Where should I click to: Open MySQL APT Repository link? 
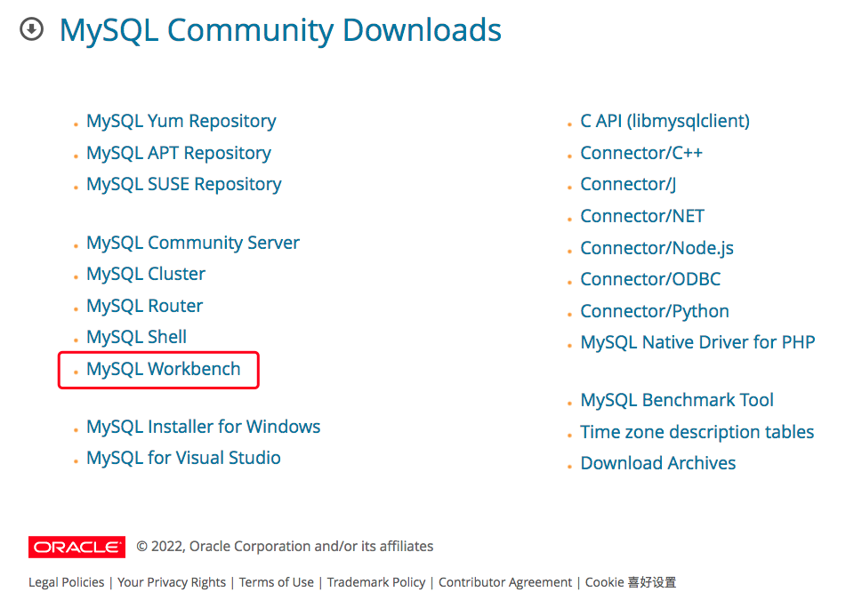click(x=179, y=153)
